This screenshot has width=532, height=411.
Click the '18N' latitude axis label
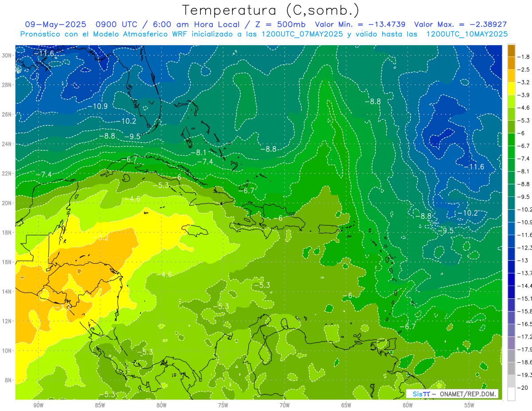point(7,232)
